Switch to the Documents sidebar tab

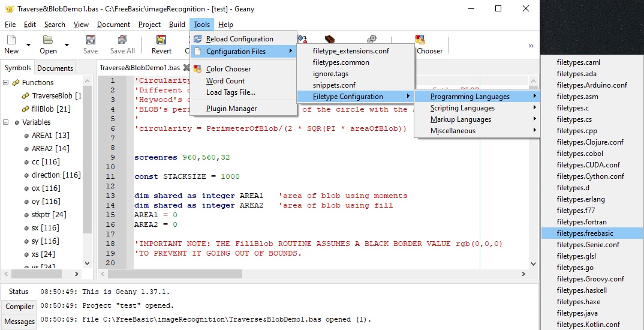55,68
